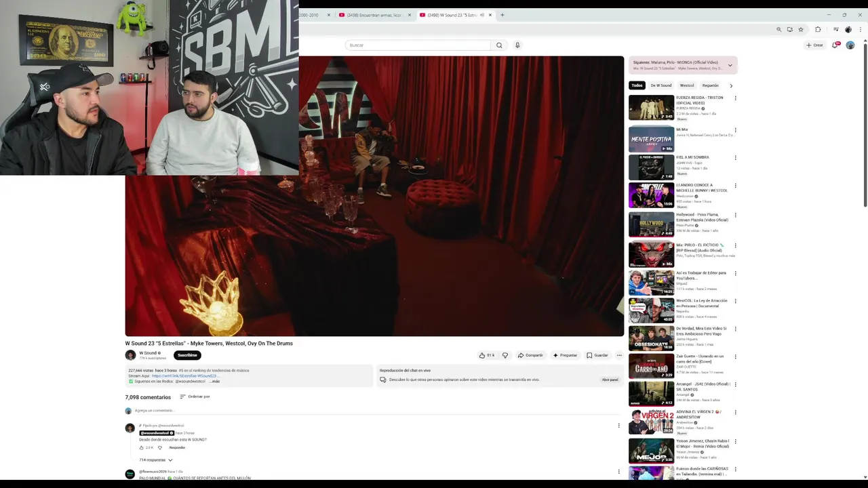This screenshot has width=868, height=488.
Task: Open the YouTube account avatar menu
Action: 850,45
